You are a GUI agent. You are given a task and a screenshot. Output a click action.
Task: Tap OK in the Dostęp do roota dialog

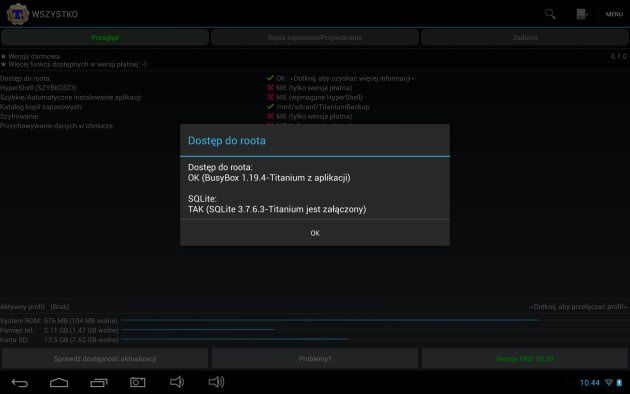(x=315, y=233)
